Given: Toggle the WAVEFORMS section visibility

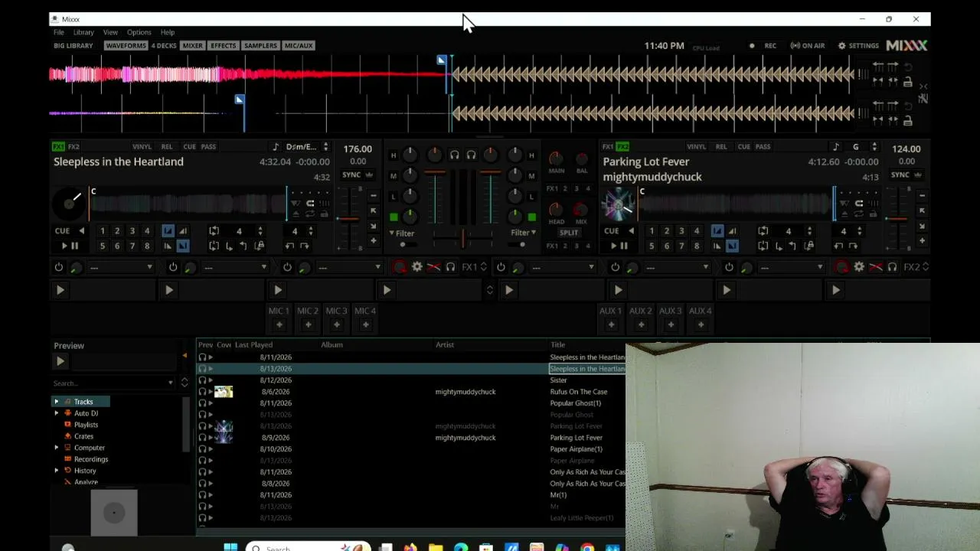Looking at the screenshot, I should 126,46.
